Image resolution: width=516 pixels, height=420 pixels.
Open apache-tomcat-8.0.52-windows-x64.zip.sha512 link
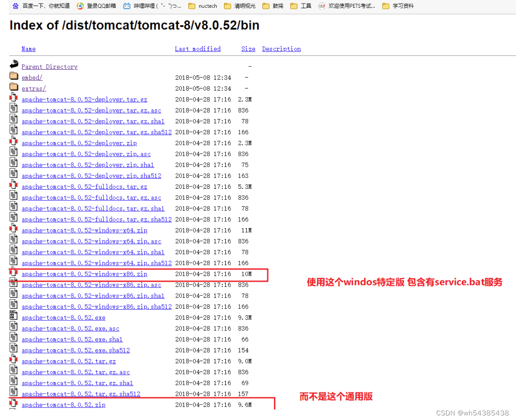pyautogui.click(x=97, y=263)
